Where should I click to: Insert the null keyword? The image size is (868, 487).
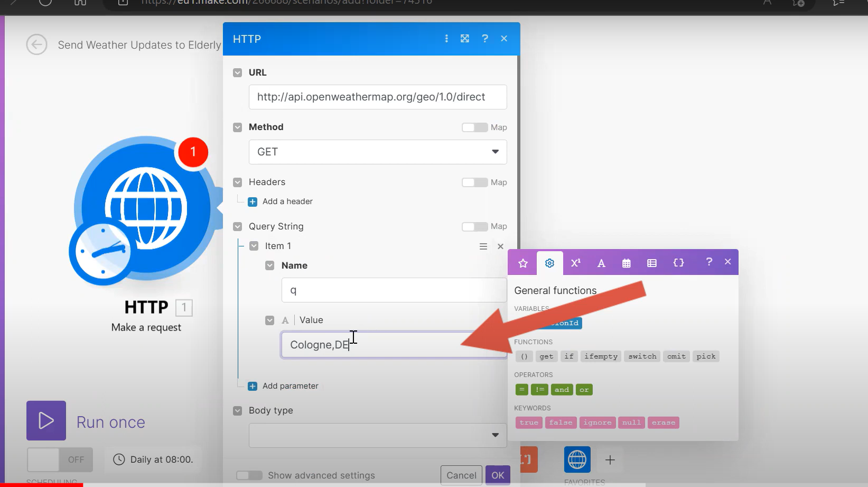coord(631,422)
